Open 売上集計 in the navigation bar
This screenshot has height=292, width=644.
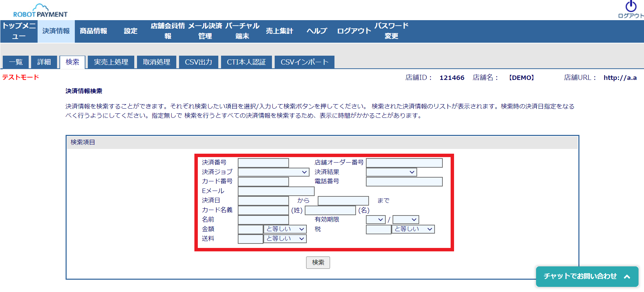point(279,31)
